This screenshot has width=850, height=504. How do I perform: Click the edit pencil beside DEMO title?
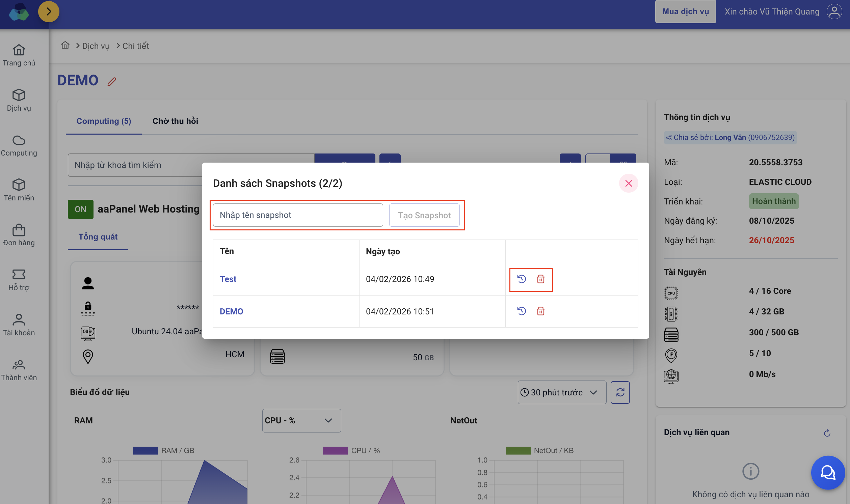[x=112, y=82]
